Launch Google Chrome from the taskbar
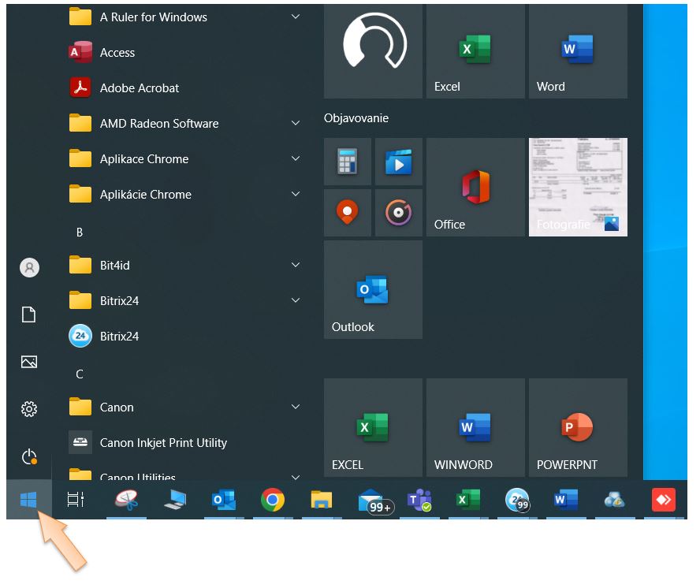This screenshot has height=588, width=700. [273, 500]
